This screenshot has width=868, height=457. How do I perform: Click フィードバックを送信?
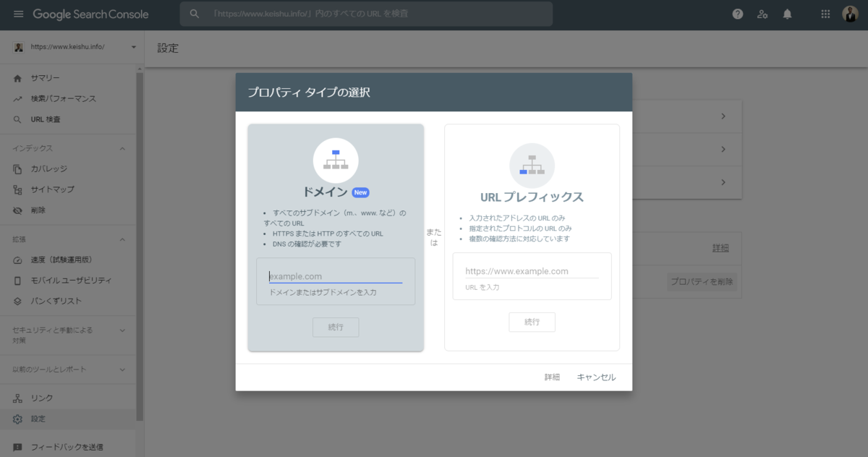[68, 447]
